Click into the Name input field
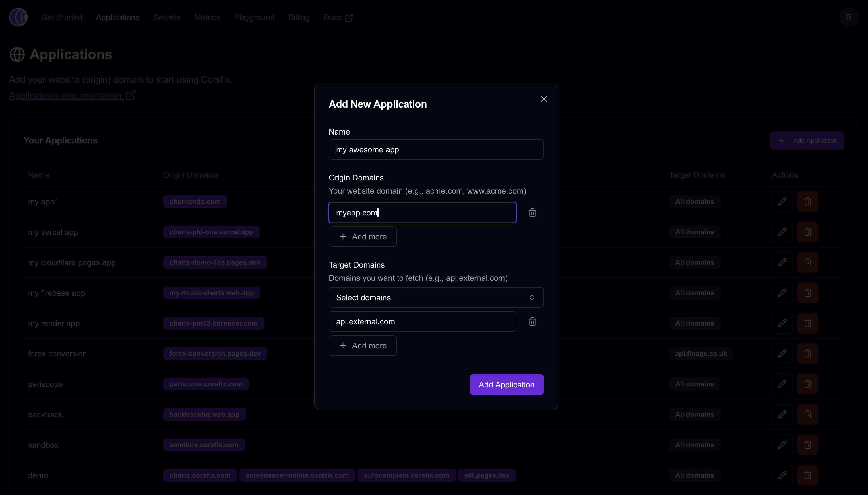 point(436,150)
